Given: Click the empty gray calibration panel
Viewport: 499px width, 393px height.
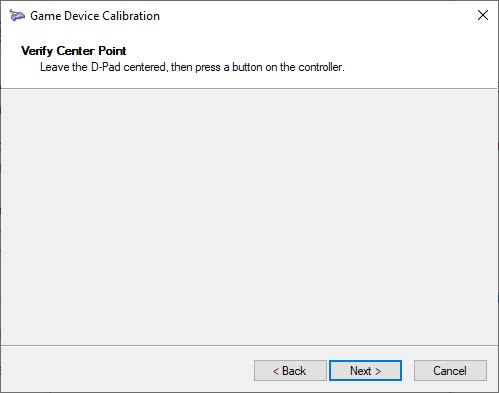Looking at the screenshot, I should [x=249, y=217].
